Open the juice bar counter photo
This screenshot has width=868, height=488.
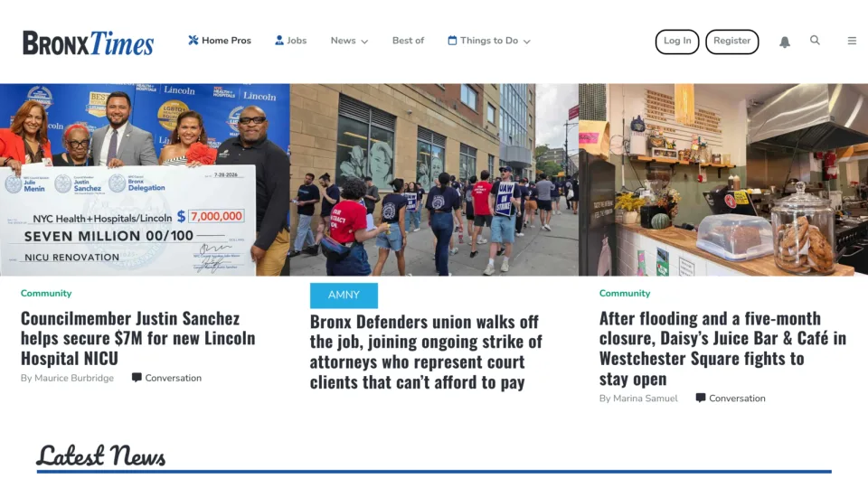coord(723,180)
